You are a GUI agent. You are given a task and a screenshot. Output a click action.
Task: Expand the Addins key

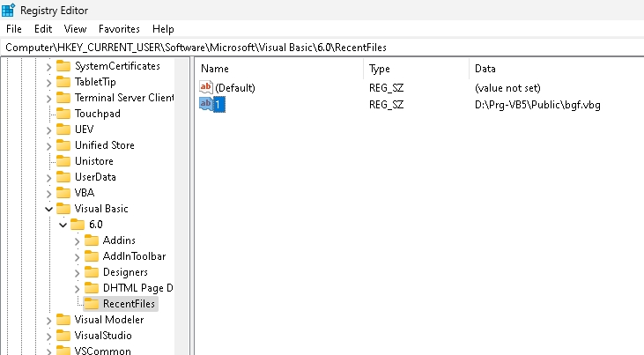[x=77, y=241]
